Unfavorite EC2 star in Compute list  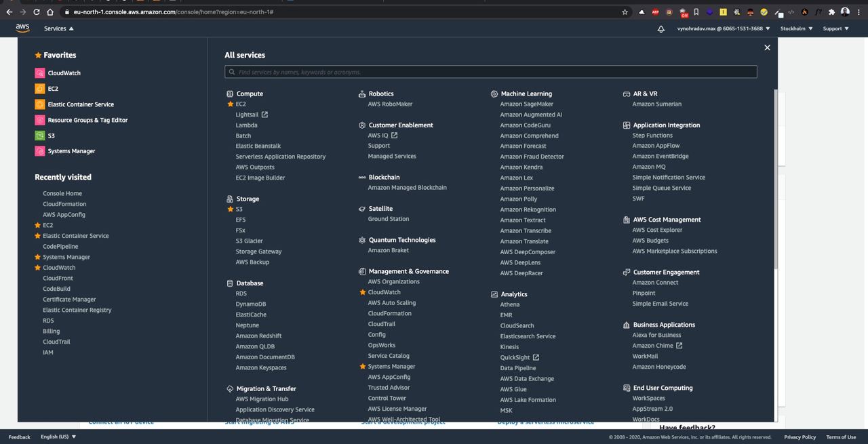click(x=231, y=104)
